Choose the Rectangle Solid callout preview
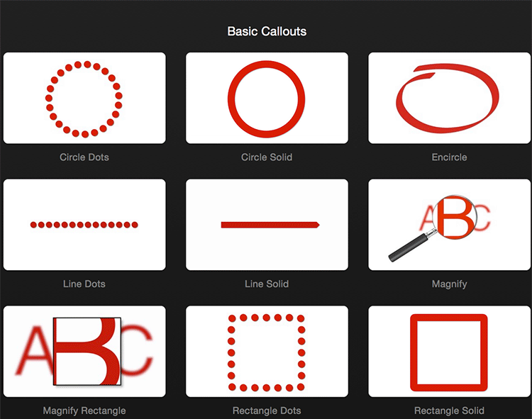The height and width of the screenshot is (419, 532). [449, 352]
